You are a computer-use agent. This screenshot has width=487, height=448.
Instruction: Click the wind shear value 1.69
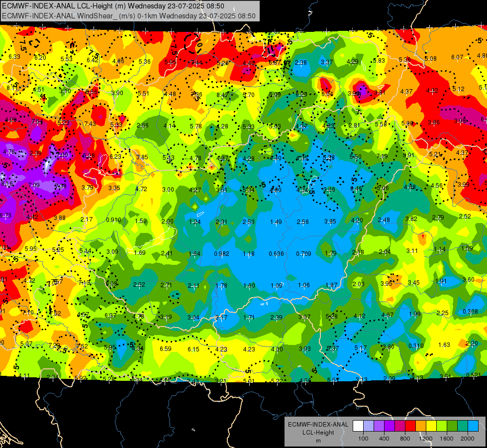(x=140, y=253)
